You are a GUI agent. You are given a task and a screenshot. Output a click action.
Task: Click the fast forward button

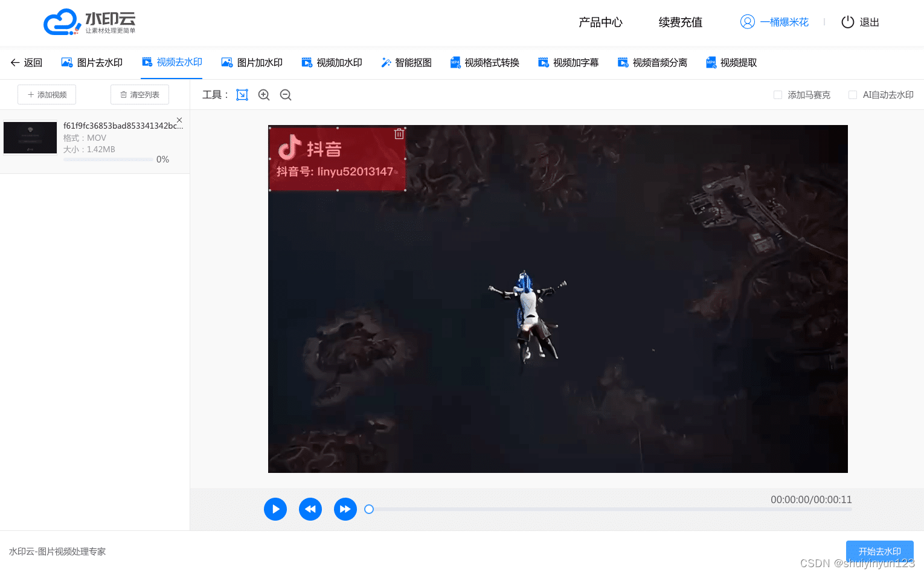345,509
